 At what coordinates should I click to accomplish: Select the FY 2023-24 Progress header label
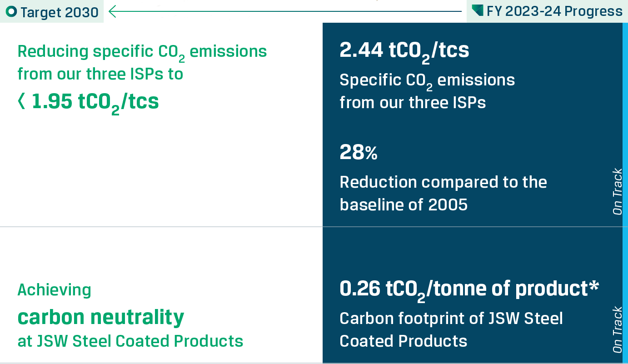[x=554, y=11]
